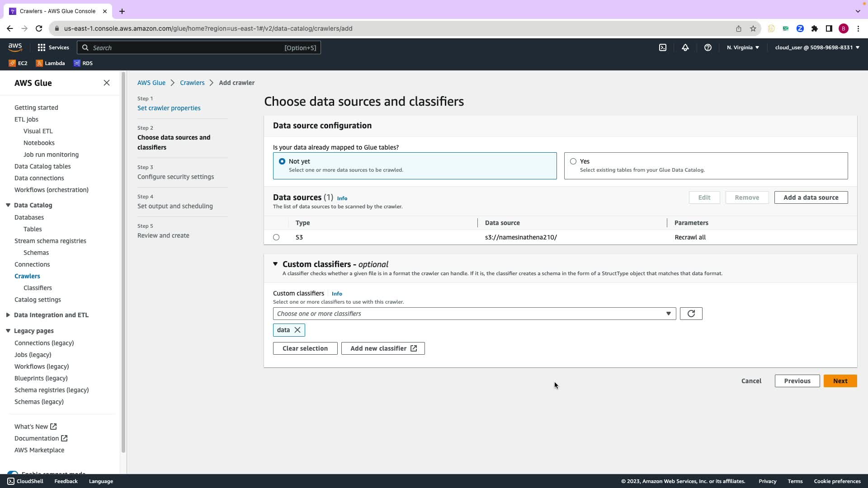Open the Services grid menu icon
Image resolution: width=868 pixels, height=488 pixels.
(42, 47)
